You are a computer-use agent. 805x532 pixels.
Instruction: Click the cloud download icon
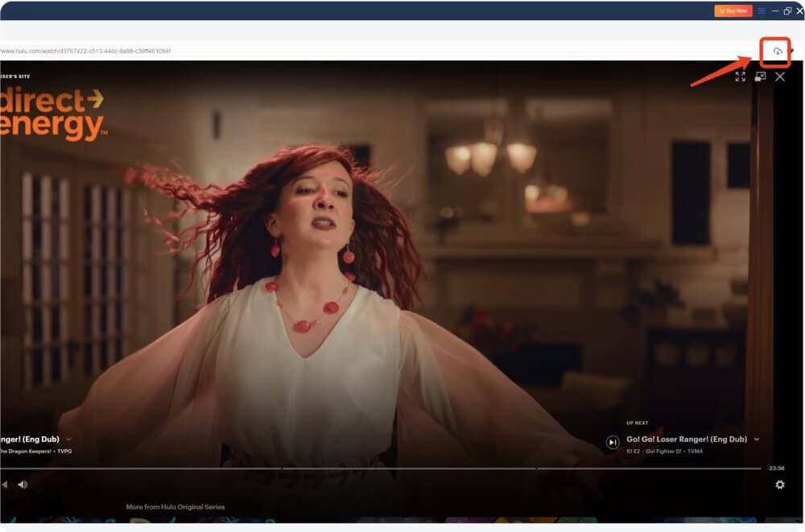click(778, 51)
